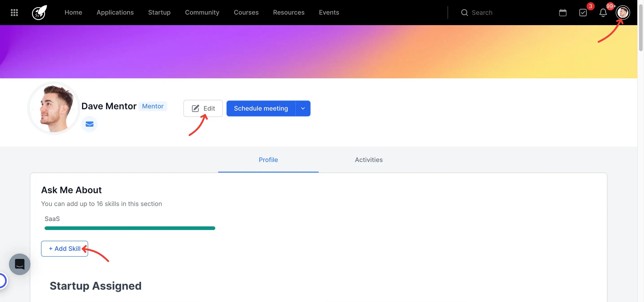The image size is (644, 302).
Task: Open the Resources page
Action: click(289, 13)
